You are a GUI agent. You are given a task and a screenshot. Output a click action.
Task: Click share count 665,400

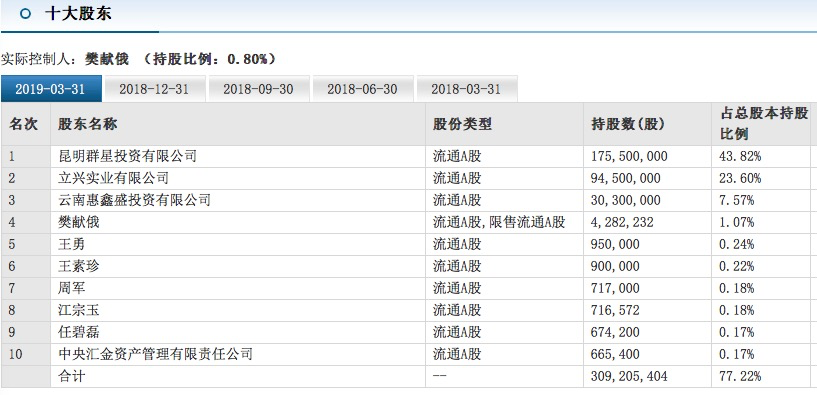615,354
